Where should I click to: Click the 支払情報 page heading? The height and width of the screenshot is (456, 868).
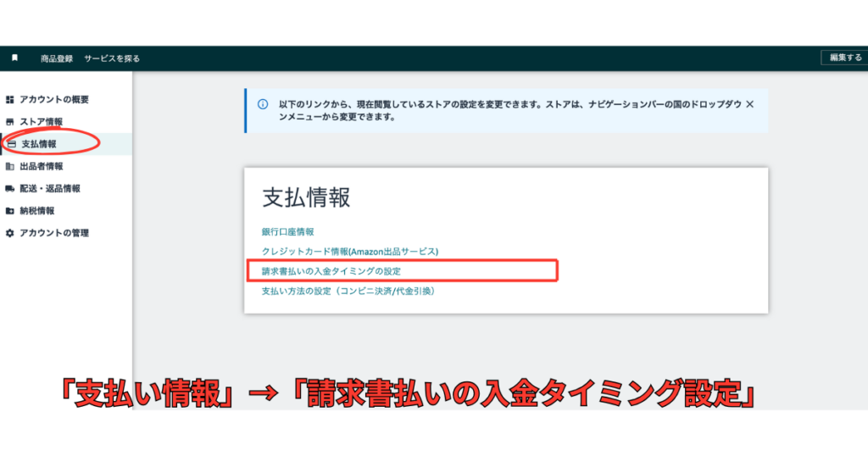(x=306, y=197)
